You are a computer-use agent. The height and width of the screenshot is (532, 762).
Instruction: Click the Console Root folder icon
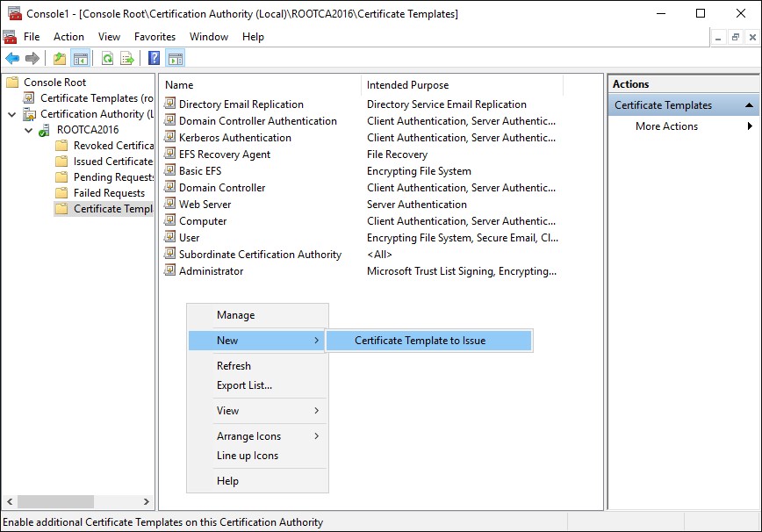12,83
